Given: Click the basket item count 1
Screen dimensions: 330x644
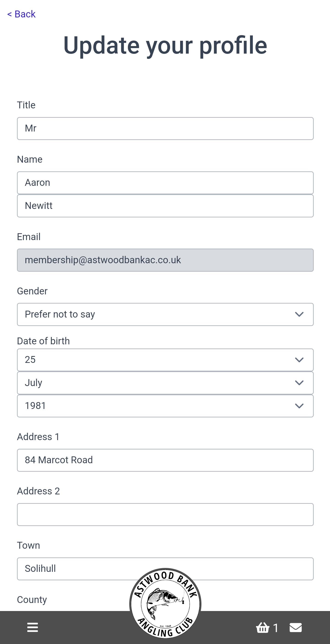Looking at the screenshot, I should [275, 628].
